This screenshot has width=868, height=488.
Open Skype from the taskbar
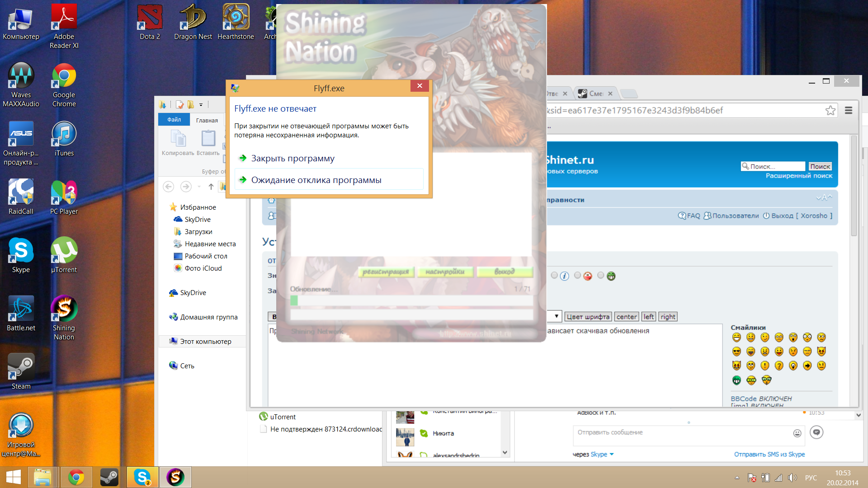[142, 477]
